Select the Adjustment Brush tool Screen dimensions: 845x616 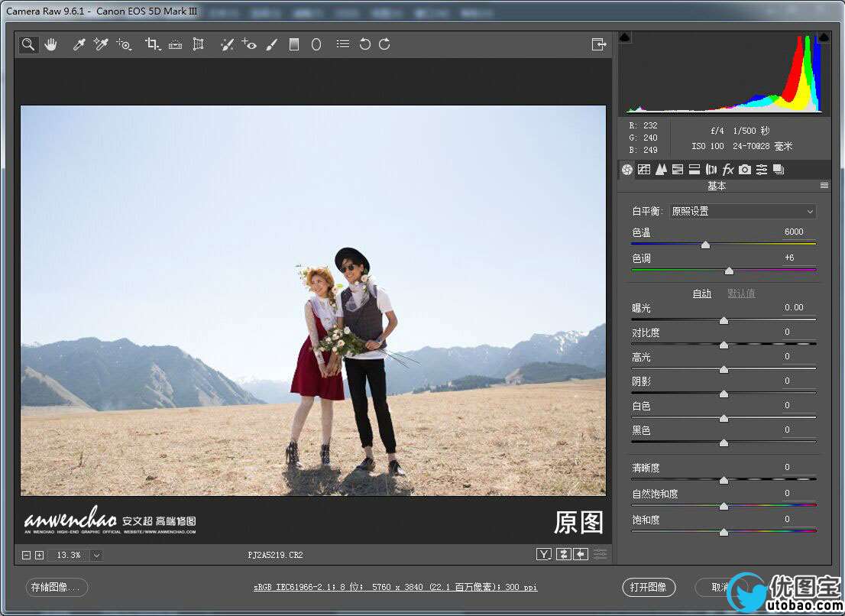coord(271,44)
